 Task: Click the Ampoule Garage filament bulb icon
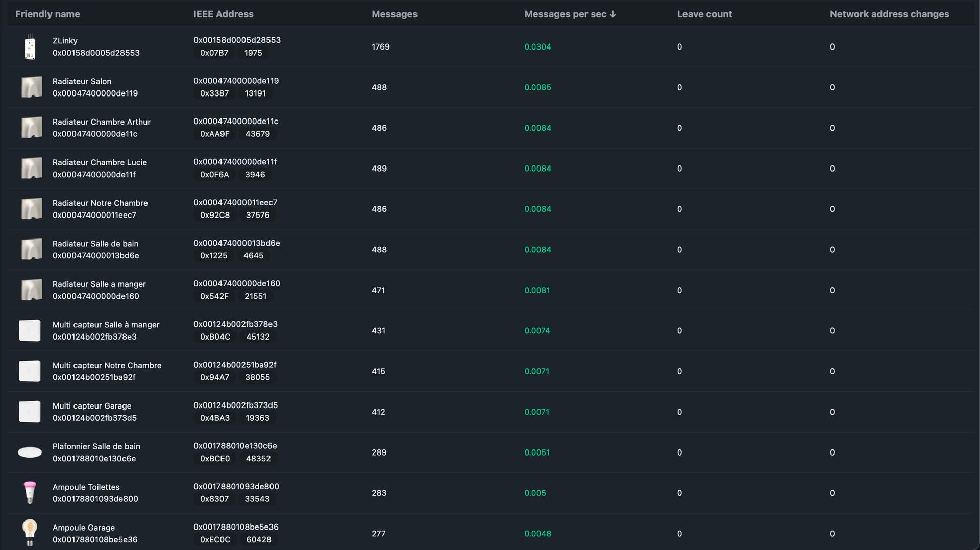pyautogui.click(x=30, y=533)
